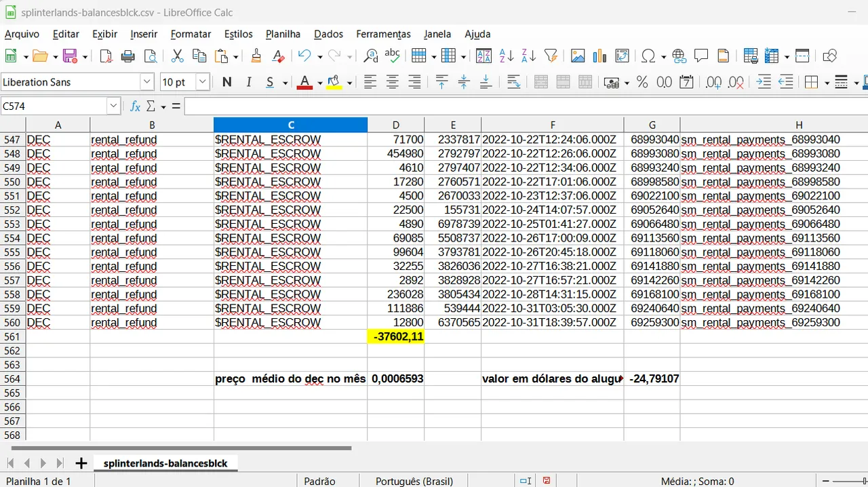Click the formula input line
This screenshot has height=487, width=868.
pos(526,106)
